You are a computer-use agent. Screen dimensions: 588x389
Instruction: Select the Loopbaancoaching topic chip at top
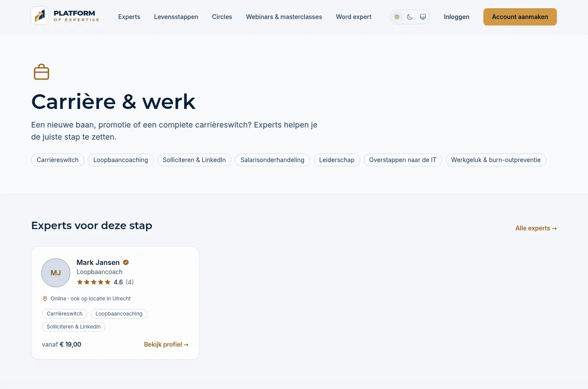click(x=121, y=160)
